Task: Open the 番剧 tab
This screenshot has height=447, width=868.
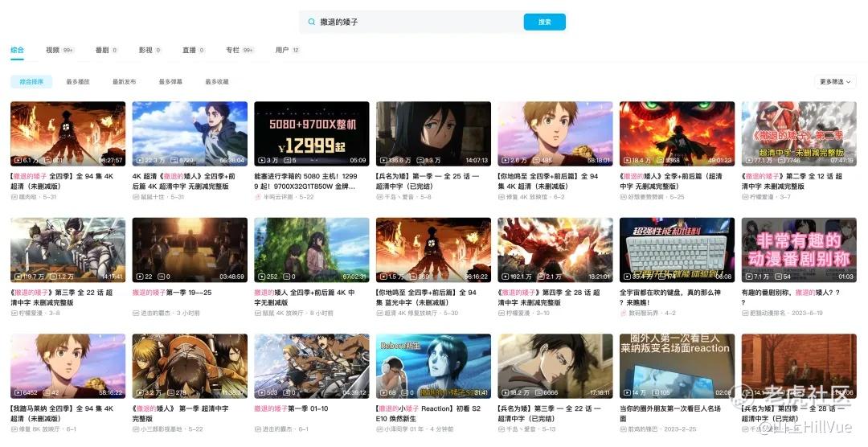Action: point(106,50)
